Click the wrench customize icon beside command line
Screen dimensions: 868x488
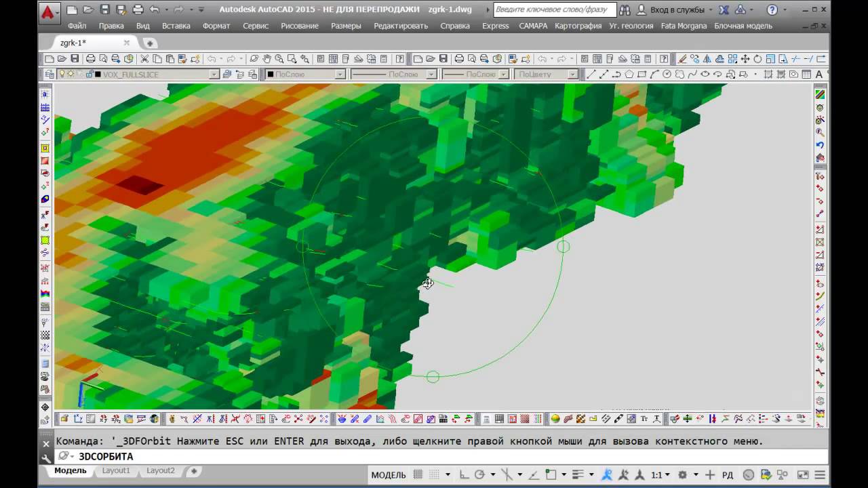click(x=45, y=457)
